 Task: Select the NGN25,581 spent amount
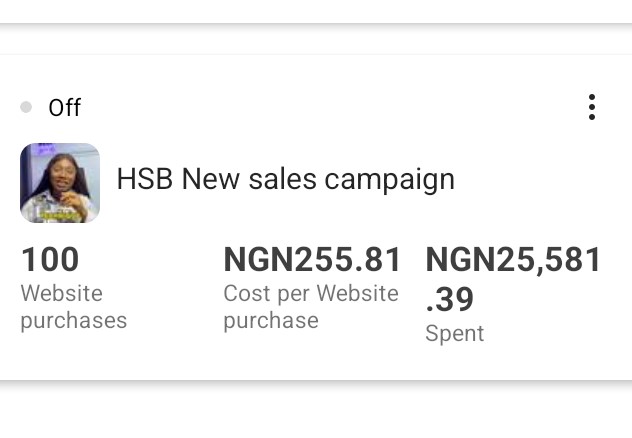point(513,260)
